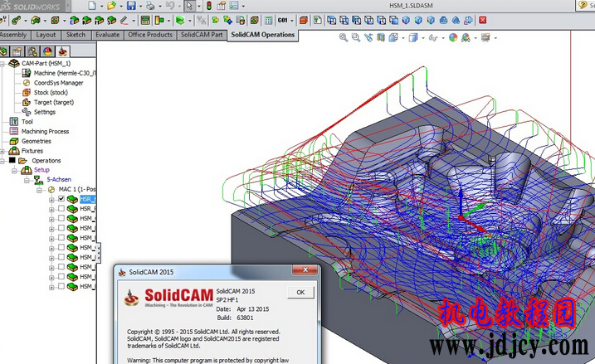Open the Options checklist icon
The image size is (595, 364).
coord(233,6)
